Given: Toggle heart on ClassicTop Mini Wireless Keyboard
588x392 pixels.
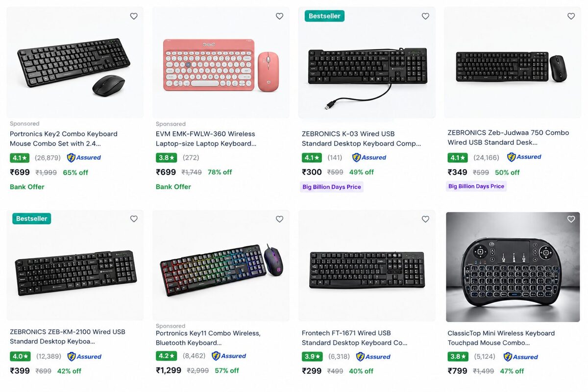Looking at the screenshot, I should (571, 219).
